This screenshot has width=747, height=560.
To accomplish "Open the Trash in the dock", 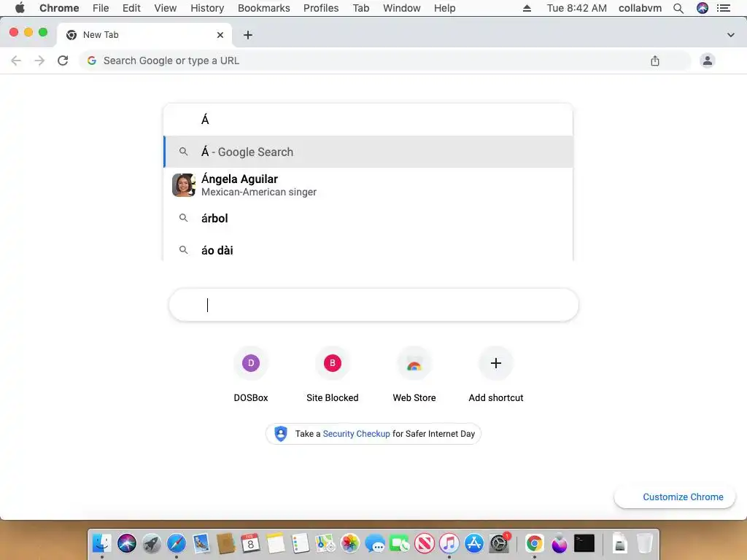I will 644,542.
